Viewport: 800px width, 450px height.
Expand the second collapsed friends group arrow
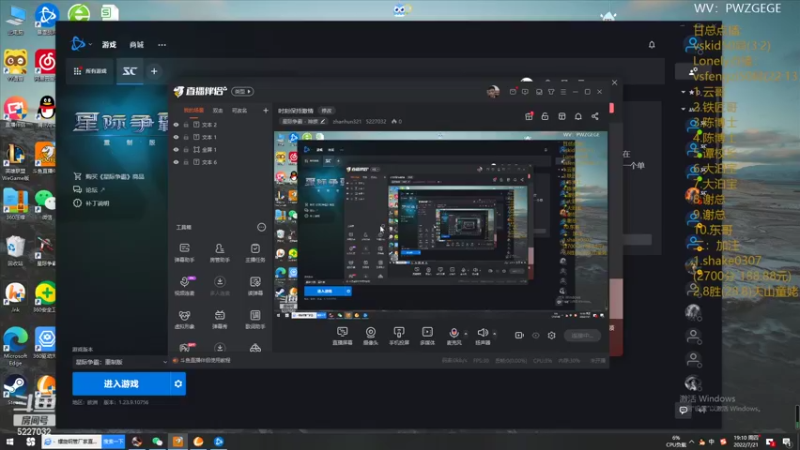(x=683, y=109)
